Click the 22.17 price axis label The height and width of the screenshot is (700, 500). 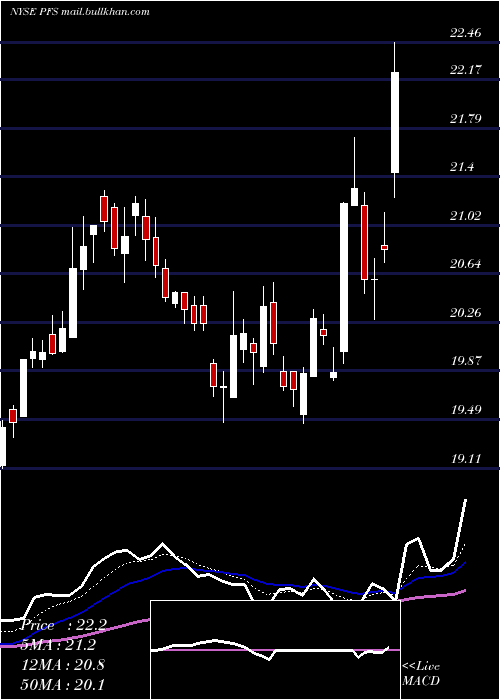(x=466, y=70)
